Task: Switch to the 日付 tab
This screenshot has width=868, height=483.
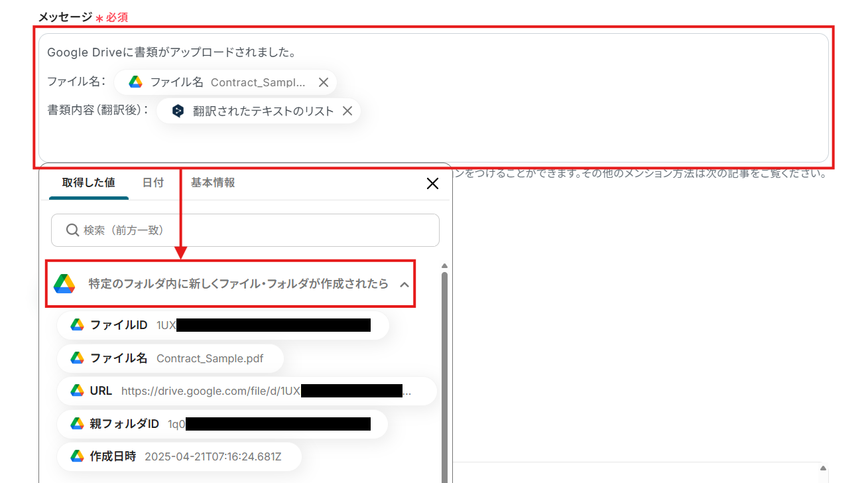Action: click(153, 182)
